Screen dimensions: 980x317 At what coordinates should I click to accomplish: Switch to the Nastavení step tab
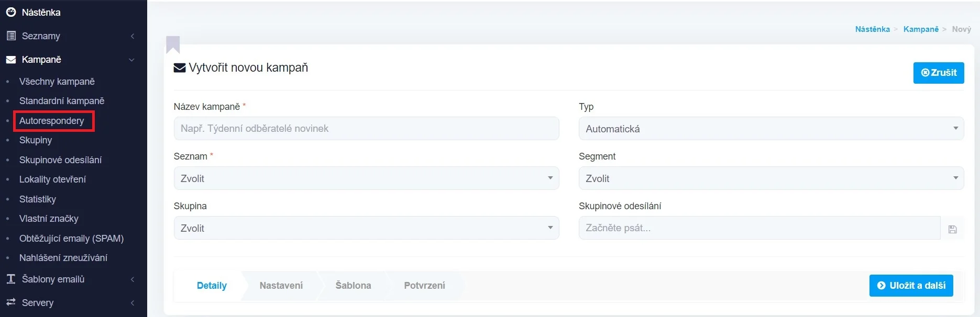pyautogui.click(x=281, y=286)
